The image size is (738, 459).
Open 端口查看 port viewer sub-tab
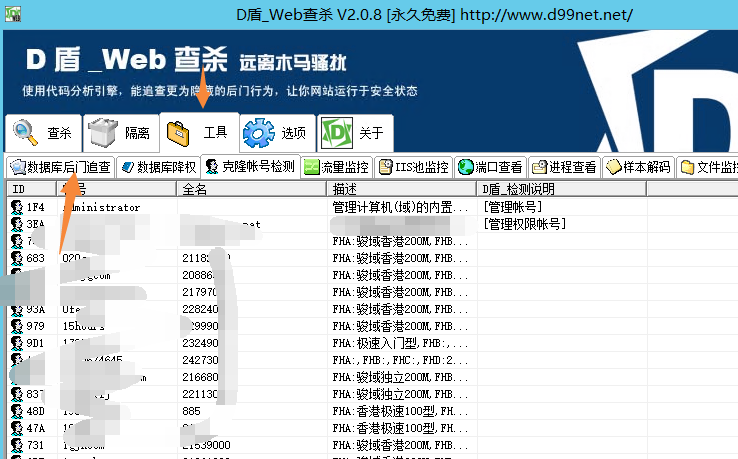[x=490, y=167]
